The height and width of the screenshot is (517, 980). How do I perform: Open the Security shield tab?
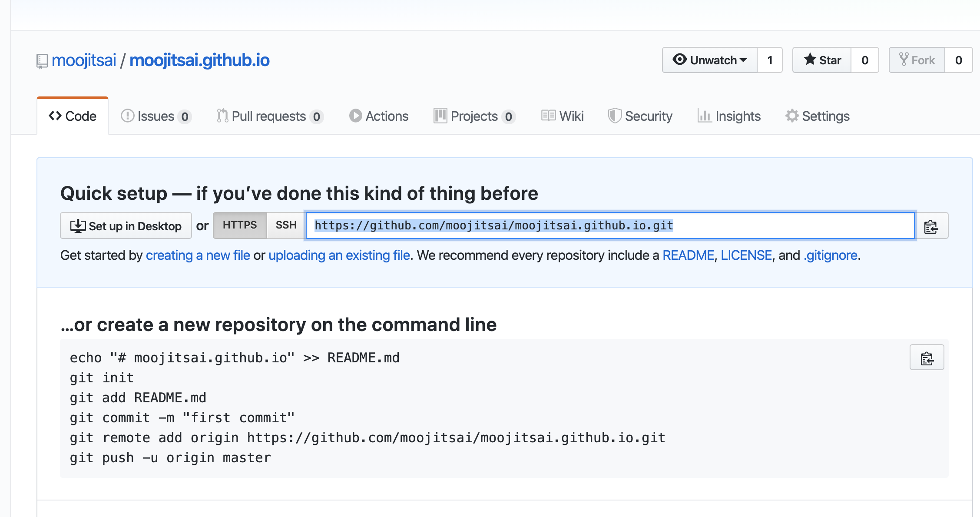pos(640,116)
